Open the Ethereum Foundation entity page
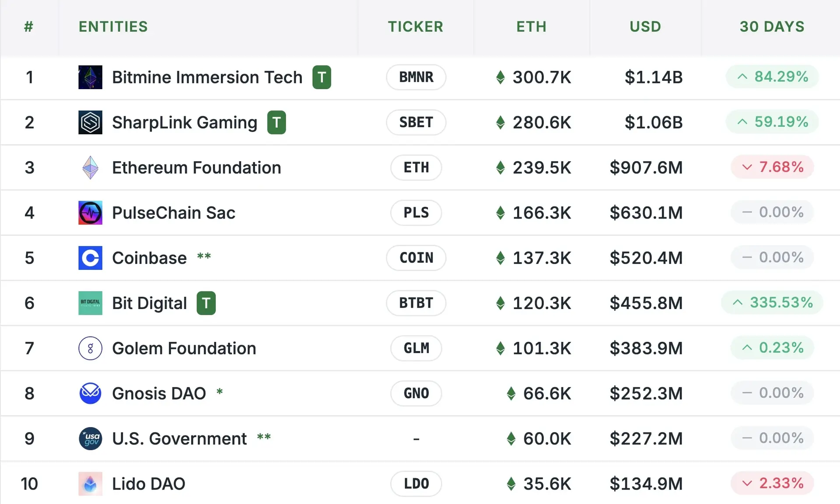 (x=196, y=167)
